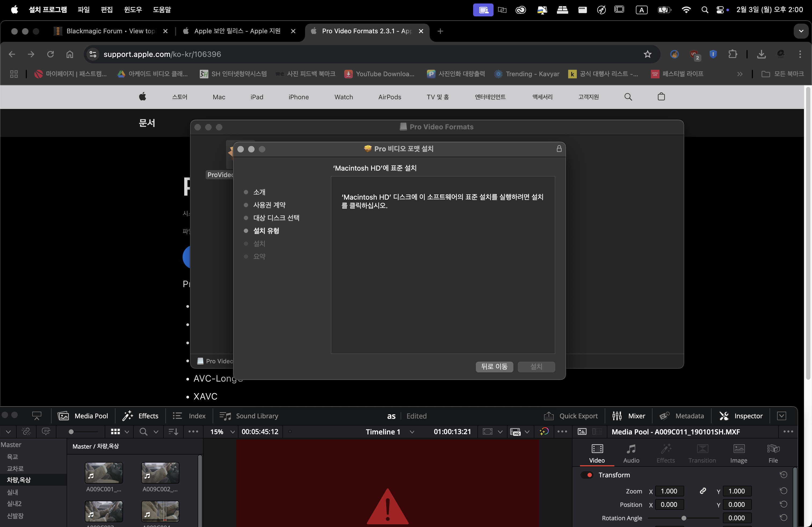The width and height of the screenshot is (812, 527).
Task: Open the search filter dropdown arrow
Action: tap(155, 432)
